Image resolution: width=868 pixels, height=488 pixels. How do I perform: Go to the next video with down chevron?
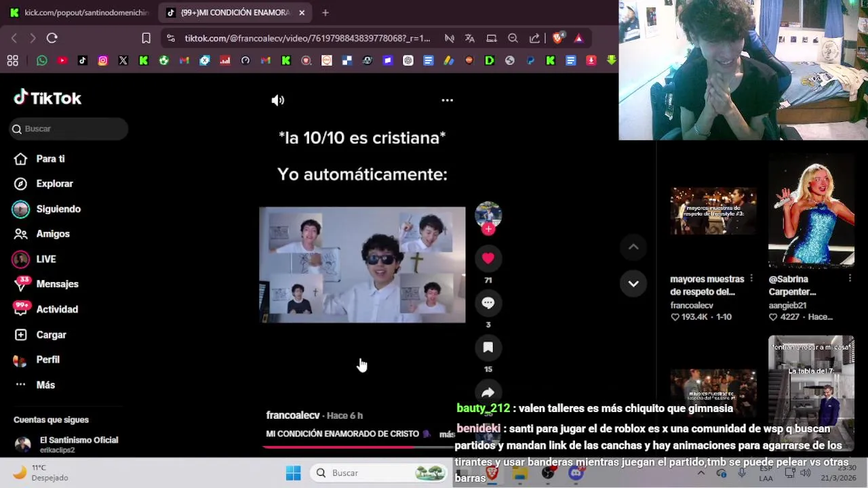point(633,284)
